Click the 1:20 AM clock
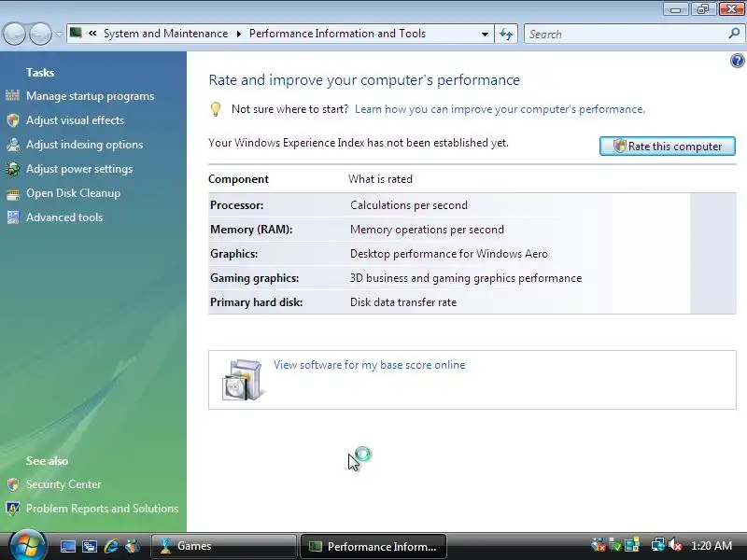This screenshot has width=747, height=560. point(712,546)
